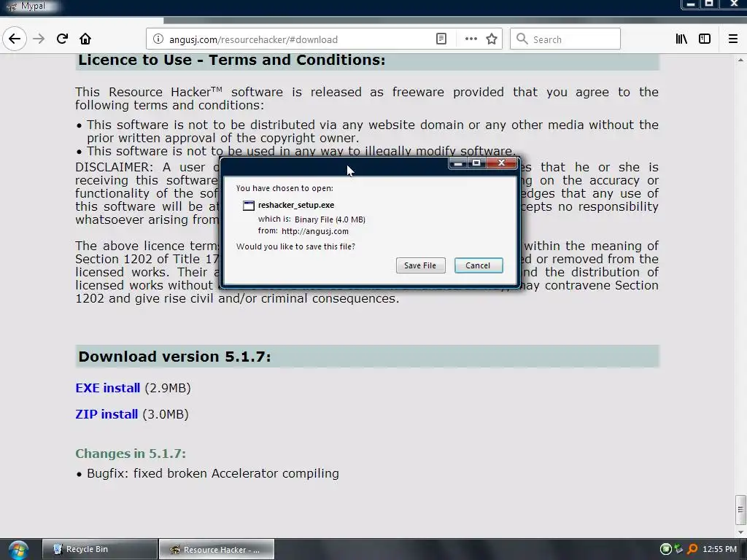Toggle reader view icon in address bar

pos(441,39)
